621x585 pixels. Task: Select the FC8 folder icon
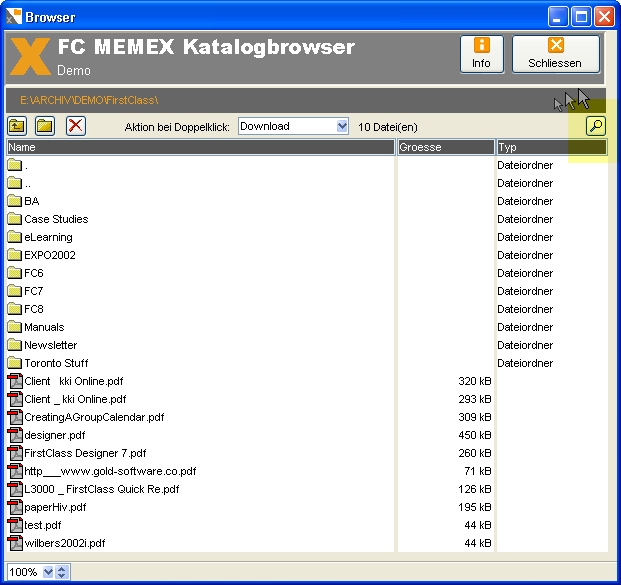click(15, 309)
